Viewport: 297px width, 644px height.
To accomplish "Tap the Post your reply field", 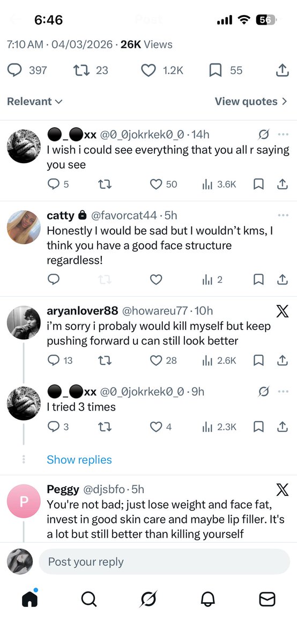I will point(164,562).
